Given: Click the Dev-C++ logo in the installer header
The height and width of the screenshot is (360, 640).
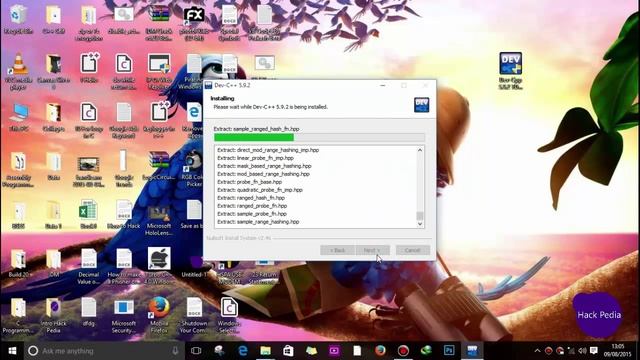Looking at the screenshot, I should (x=421, y=104).
